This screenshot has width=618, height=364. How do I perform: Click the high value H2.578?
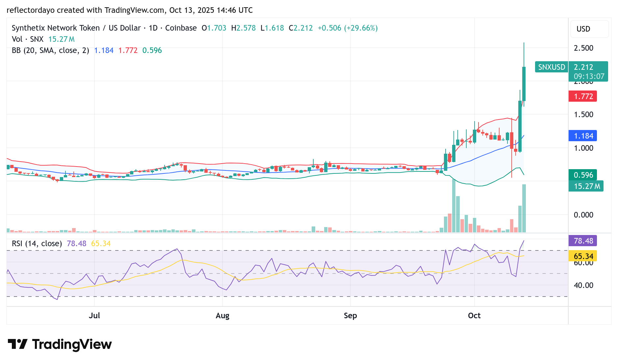click(244, 28)
